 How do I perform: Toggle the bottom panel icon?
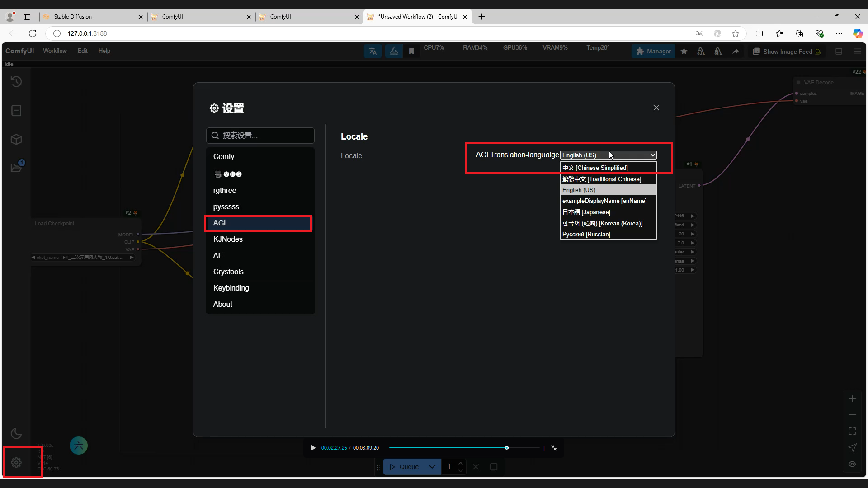point(839,52)
